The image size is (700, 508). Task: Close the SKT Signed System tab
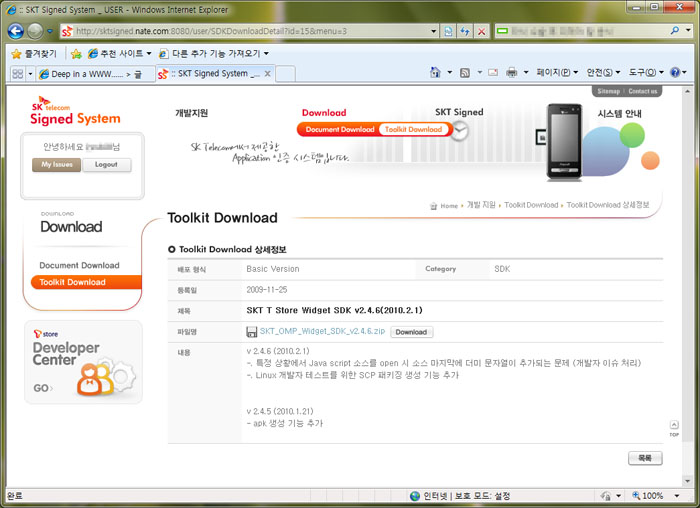pos(267,74)
